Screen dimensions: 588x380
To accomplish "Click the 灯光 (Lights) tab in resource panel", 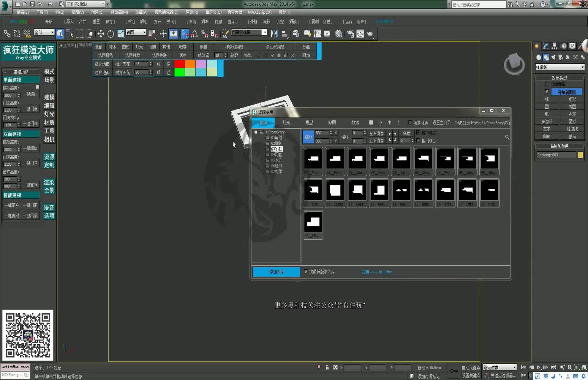I will click(x=286, y=123).
